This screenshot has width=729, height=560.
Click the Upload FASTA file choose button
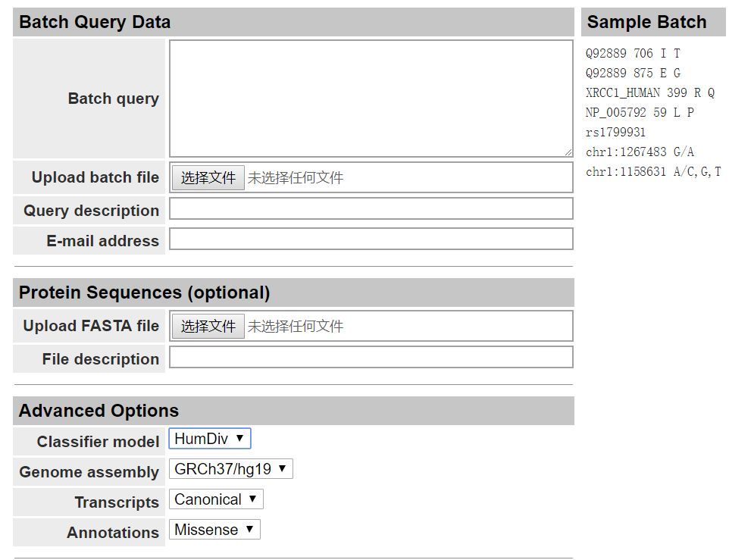[x=208, y=326]
